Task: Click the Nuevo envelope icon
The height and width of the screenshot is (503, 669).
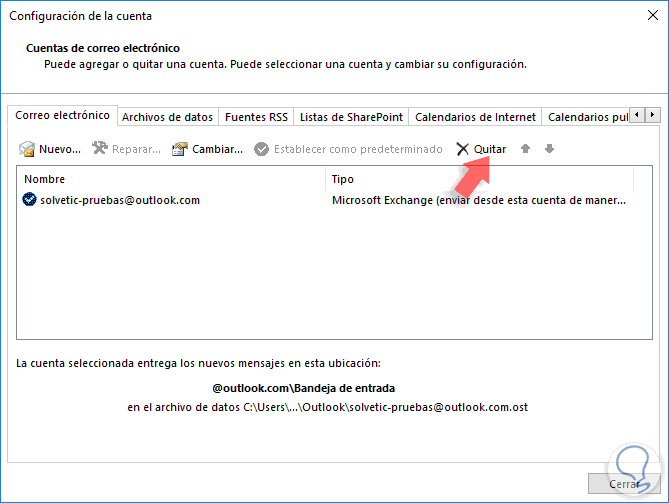Action: [x=27, y=149]
